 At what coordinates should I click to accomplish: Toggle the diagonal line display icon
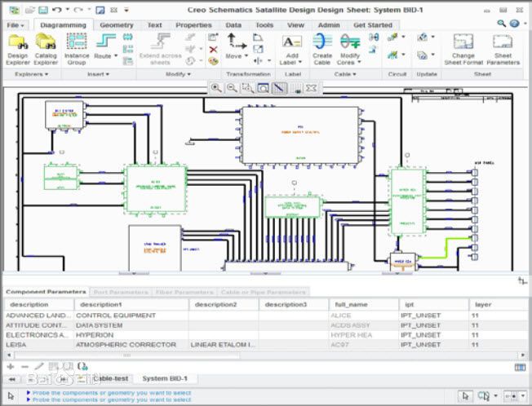(278, 88)
